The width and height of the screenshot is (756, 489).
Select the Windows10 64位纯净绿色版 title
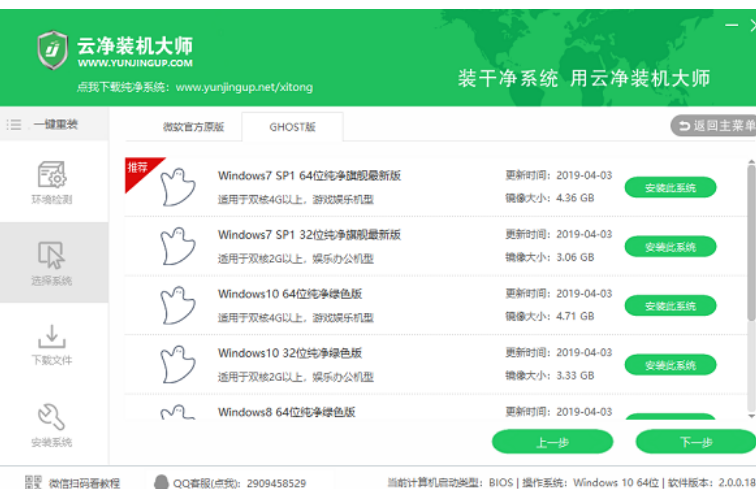tap(290, 294)
